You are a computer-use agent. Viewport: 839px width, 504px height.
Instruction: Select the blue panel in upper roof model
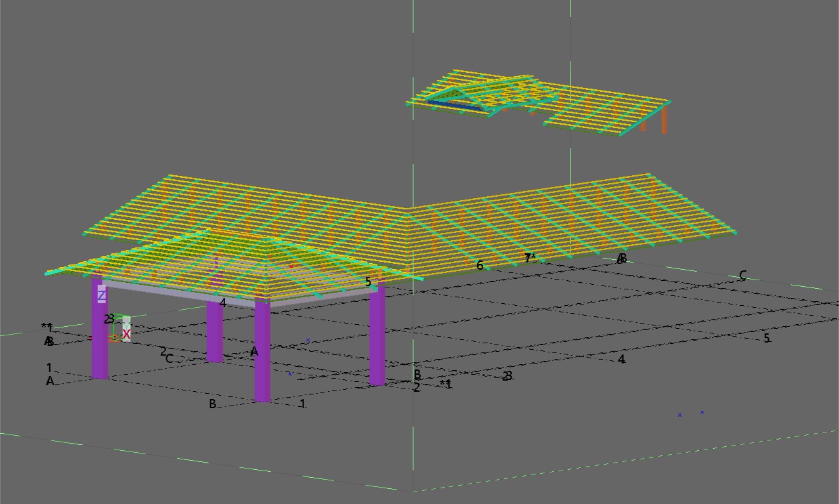coord(452,104)
